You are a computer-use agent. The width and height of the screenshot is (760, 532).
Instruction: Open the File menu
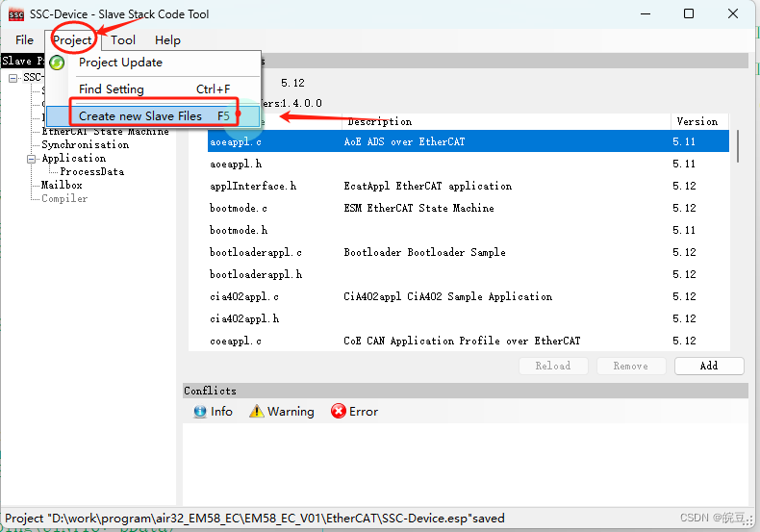pyautogui.click(x=24, y=40)
